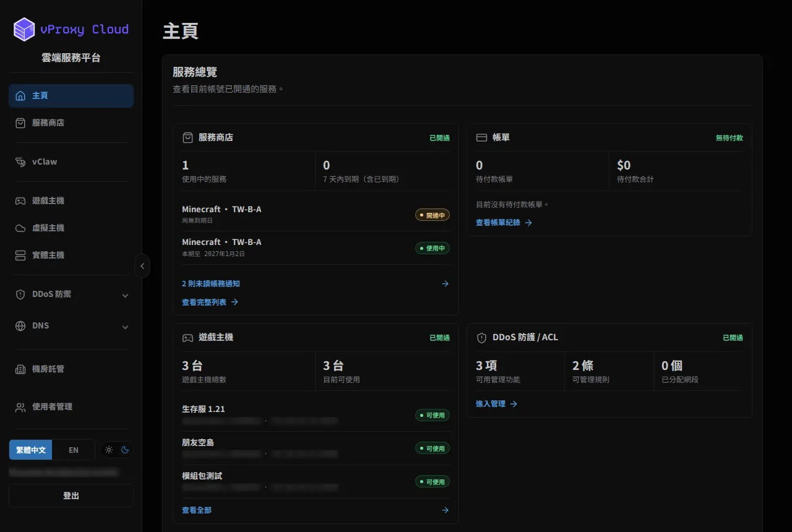Image resolution: width=792 pixels, height=532 pixels.
Task: Go to 虛擬主機 sidebar item
Action: point(71,228)
